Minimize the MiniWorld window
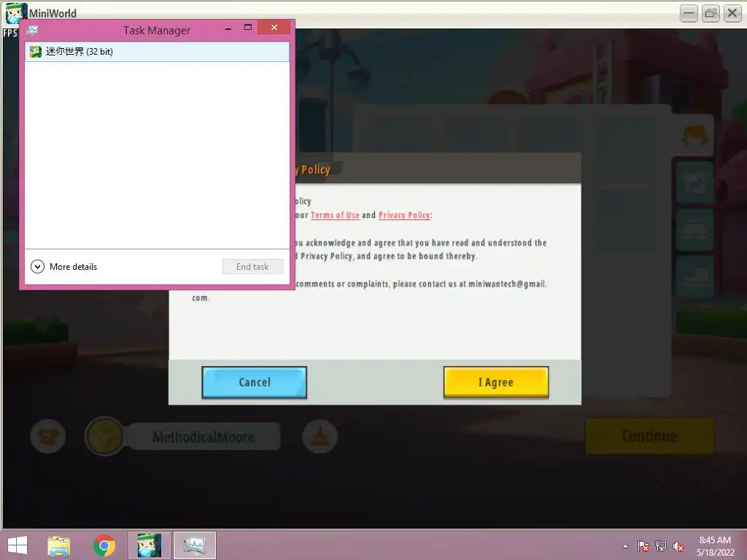The width and height of the screenshot is (747, 560). pos(689,13)
